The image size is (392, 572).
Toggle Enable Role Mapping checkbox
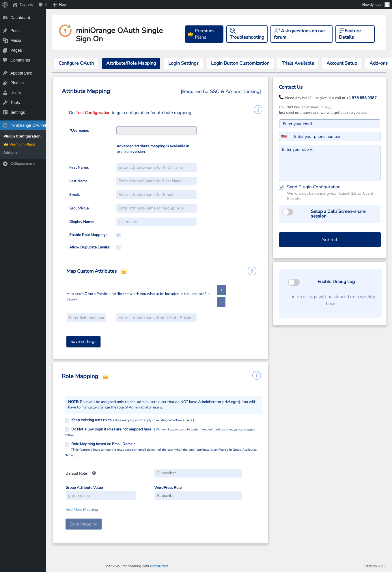(118, 235)
